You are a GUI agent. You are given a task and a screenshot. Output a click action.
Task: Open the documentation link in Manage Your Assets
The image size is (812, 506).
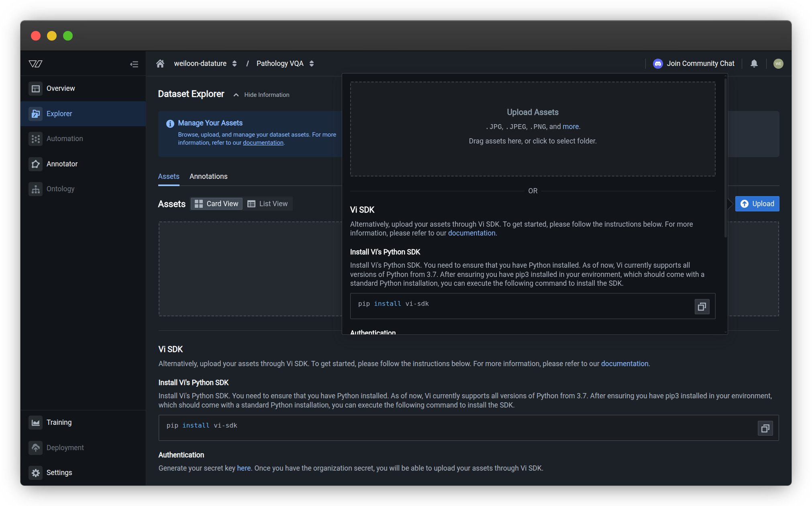(x=263, y=142)
